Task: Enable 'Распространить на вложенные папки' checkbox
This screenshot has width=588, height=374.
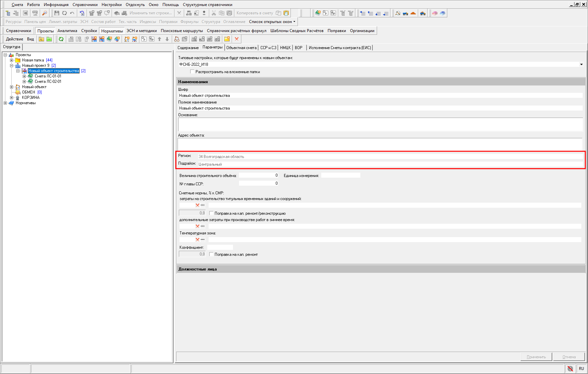Action: pos(192,71)
